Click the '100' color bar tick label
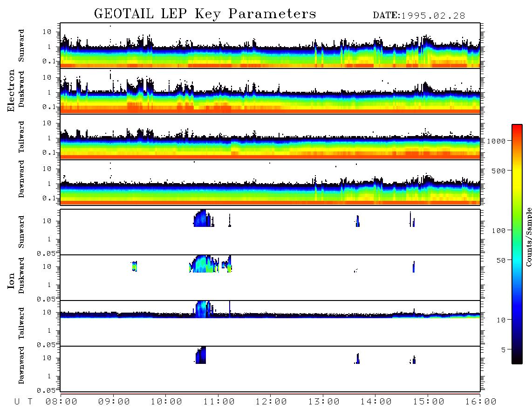This screenshot has height=410, width=532. 498,231
